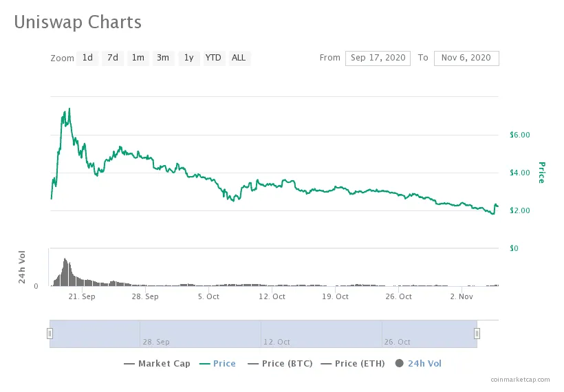Click the tallest 24h volume bar

pos(65,259)
